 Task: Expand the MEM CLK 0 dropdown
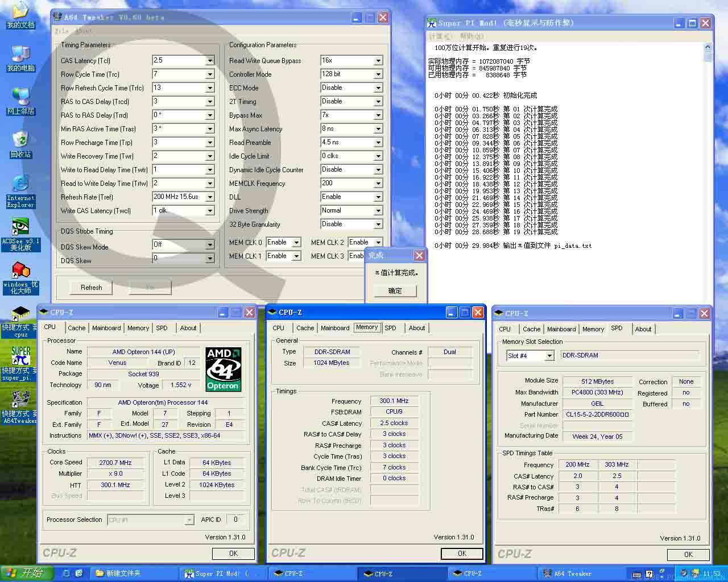pos(296,243)
